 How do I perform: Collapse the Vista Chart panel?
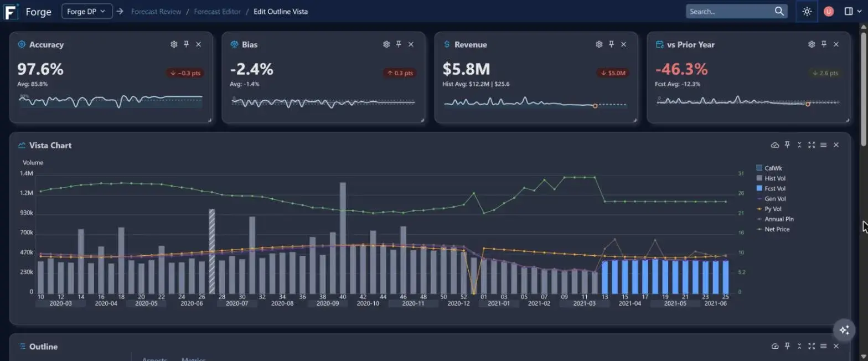[x=799, y=145]
